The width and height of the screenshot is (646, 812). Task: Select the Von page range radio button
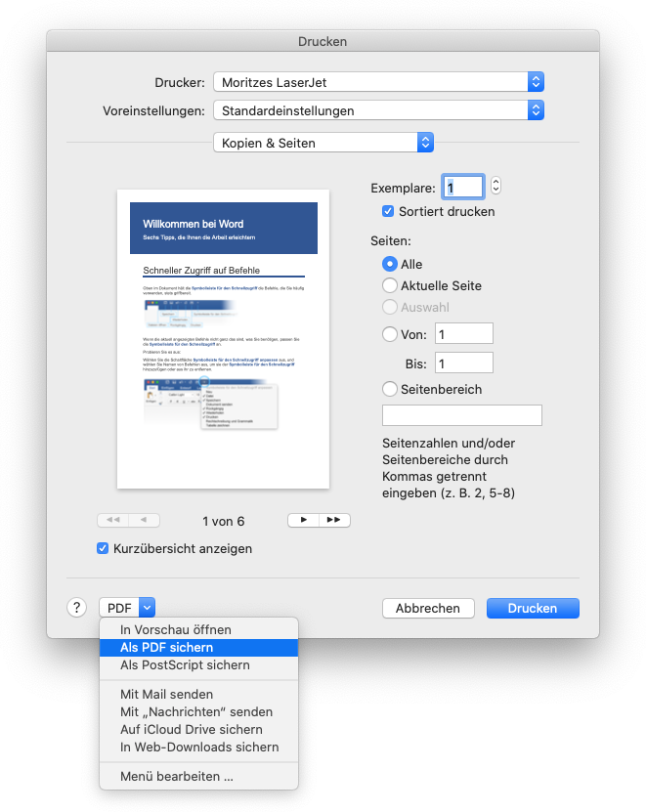point(390,334)
